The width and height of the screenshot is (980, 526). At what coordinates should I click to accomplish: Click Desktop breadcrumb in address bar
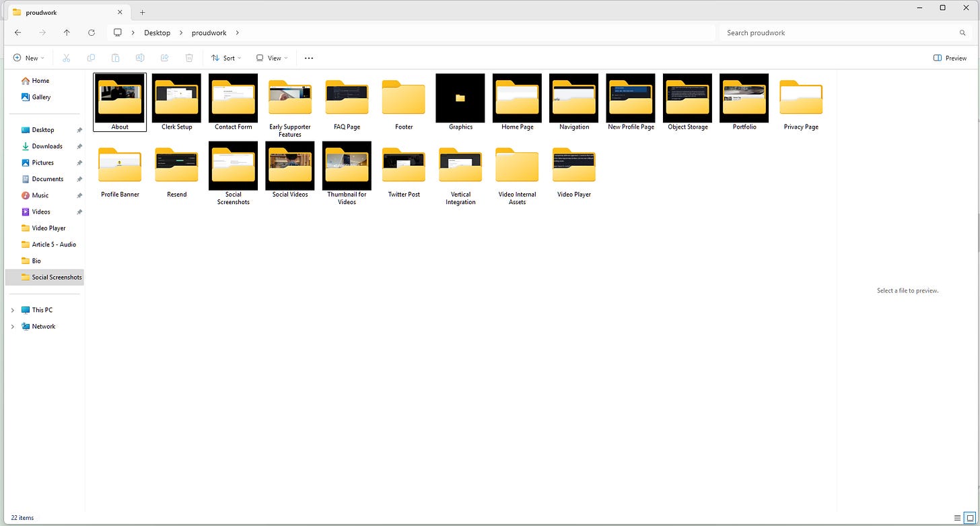tap(157, 32)
